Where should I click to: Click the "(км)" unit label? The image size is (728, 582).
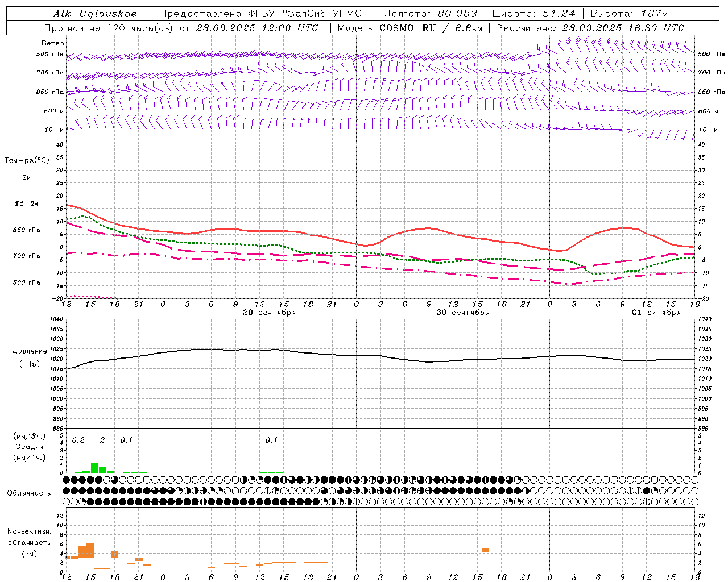click(29, 554)
